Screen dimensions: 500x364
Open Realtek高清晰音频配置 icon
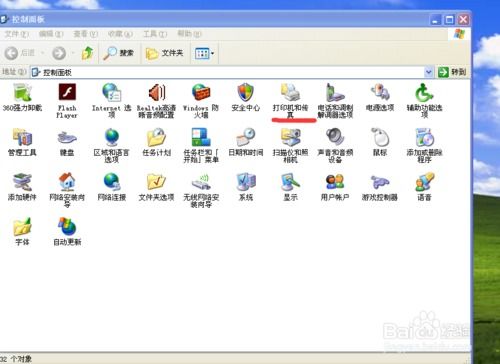coord(156,93)
